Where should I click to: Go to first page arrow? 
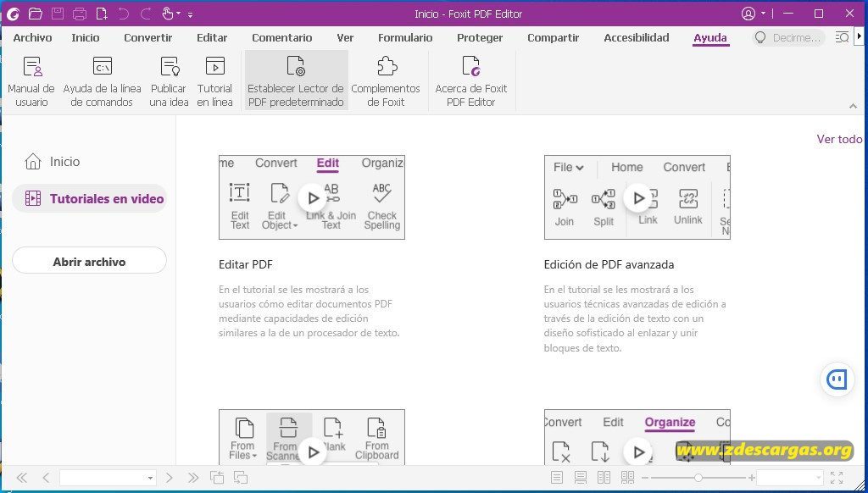tap(22, 478)
